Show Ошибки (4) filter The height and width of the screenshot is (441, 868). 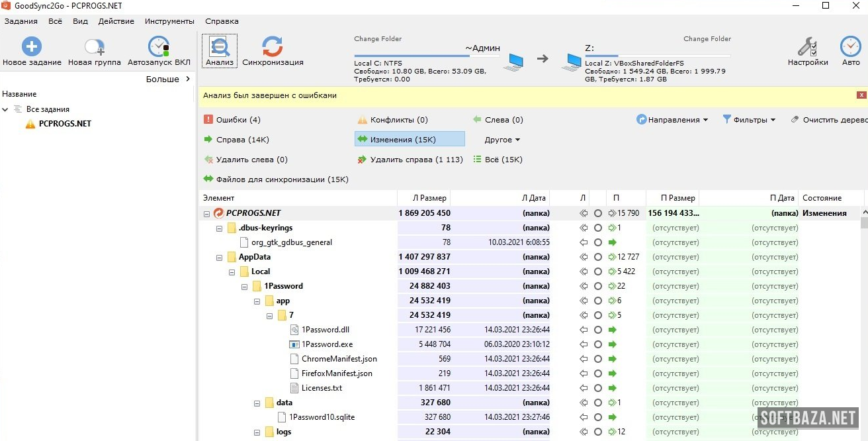(x=232, y=120)
